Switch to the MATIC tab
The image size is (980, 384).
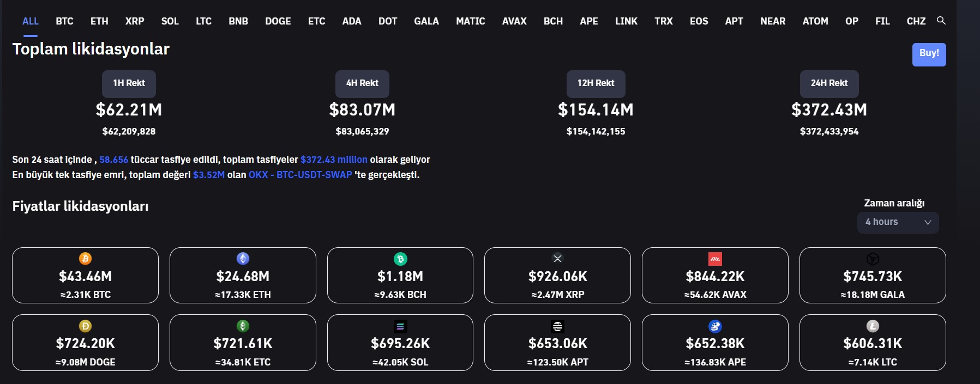(x=470, y=21)
